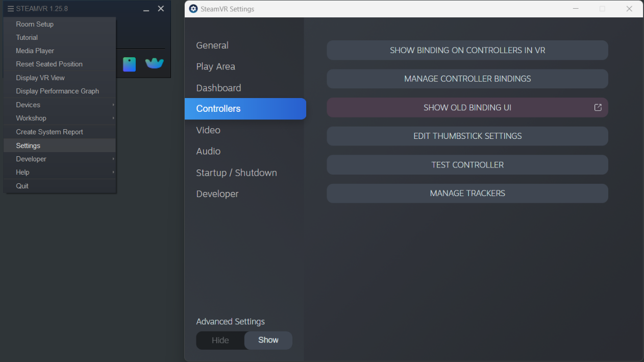The width and height of the screenshot is (644, 362).
Task: Select Room Setup from the menu
Action: (35, 24)
